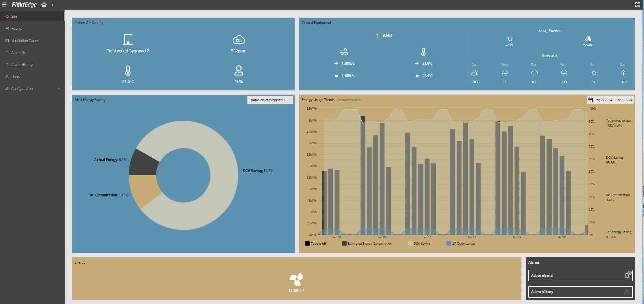Click the room occupancy person icon
This screenshot has width=644, height=304.
(238, 71)
